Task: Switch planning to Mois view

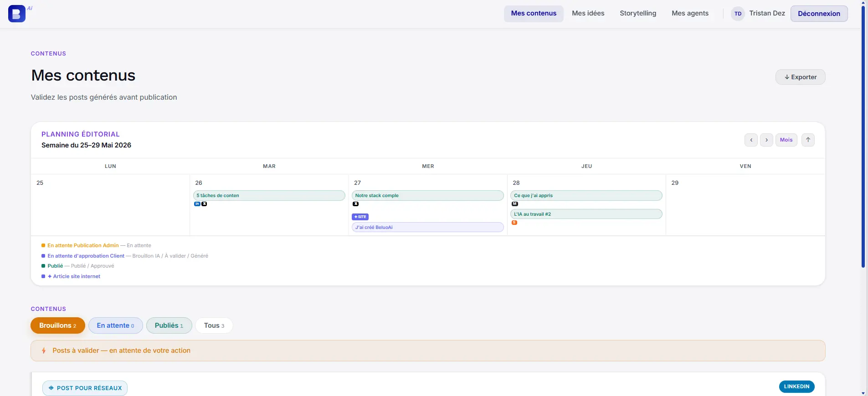Action: click(x=786, y=140)
